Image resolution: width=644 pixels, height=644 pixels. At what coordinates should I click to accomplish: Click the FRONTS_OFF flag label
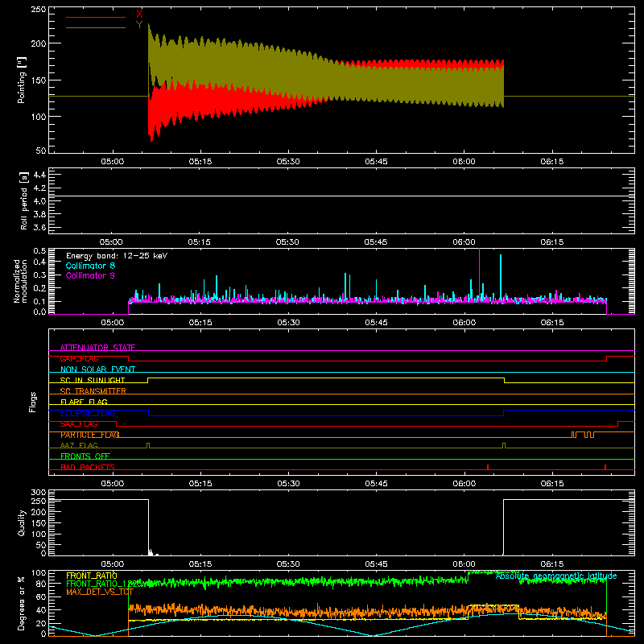(85, 456)
